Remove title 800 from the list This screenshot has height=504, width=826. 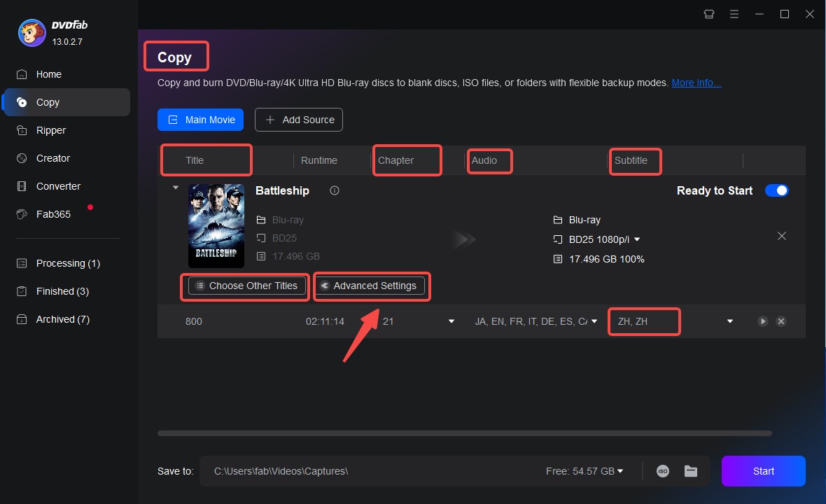tap(780, 321)
